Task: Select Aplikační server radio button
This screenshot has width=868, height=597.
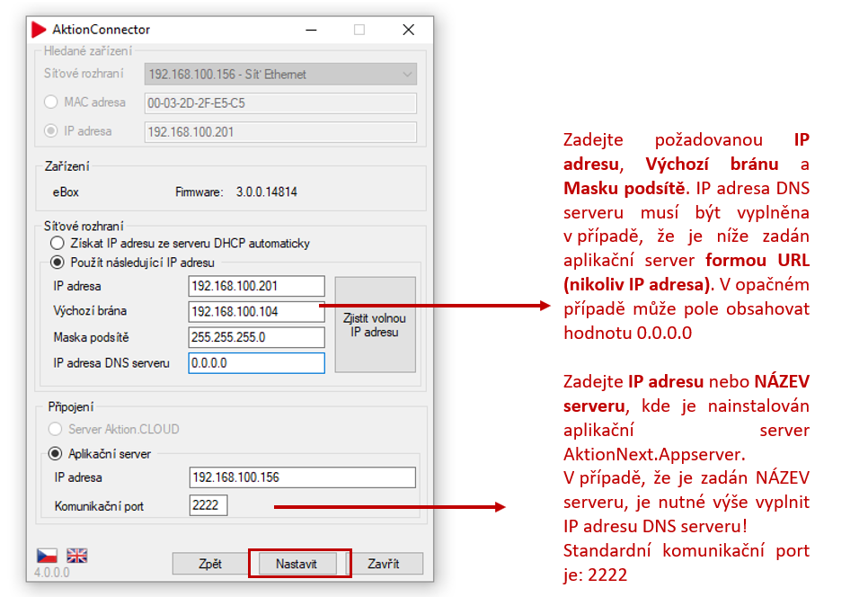Action: (57, 453)
